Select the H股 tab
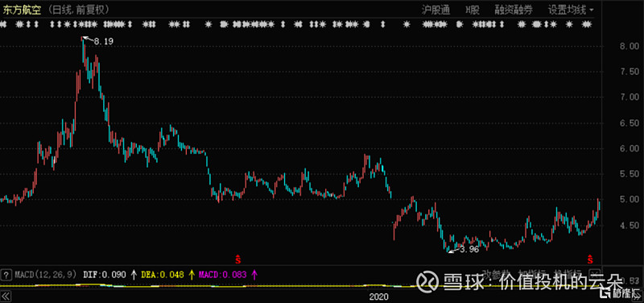Viewport: 644px width, 303px height. pyautogui.click(x=473, y=10)
